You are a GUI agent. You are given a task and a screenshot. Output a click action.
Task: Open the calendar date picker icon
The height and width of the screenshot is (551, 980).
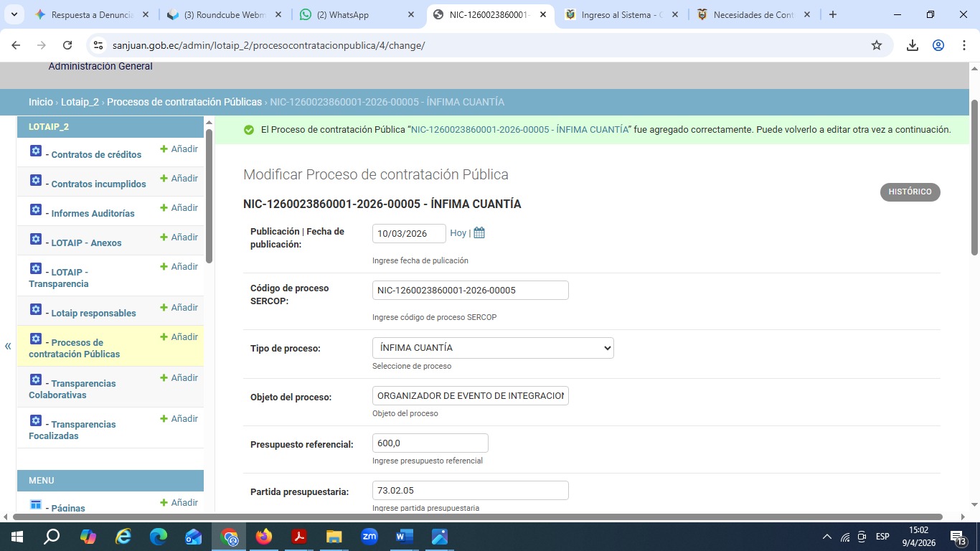coord(479,233)
